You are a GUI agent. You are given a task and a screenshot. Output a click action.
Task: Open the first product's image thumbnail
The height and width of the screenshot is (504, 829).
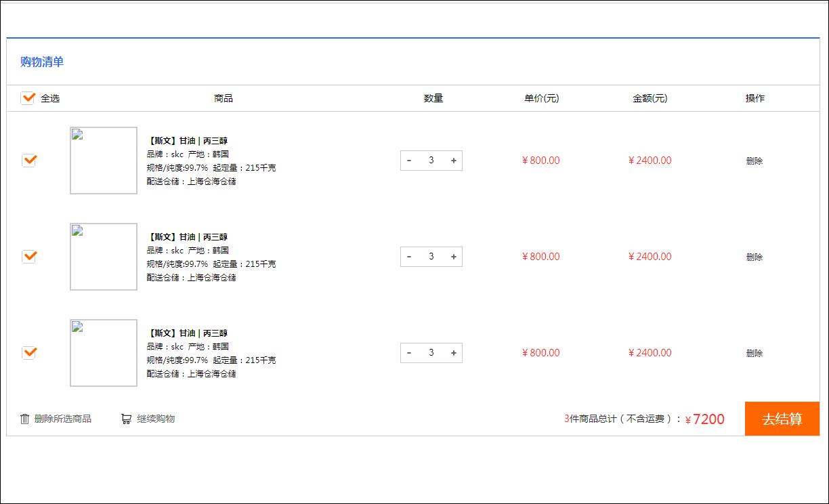point(104,161)
